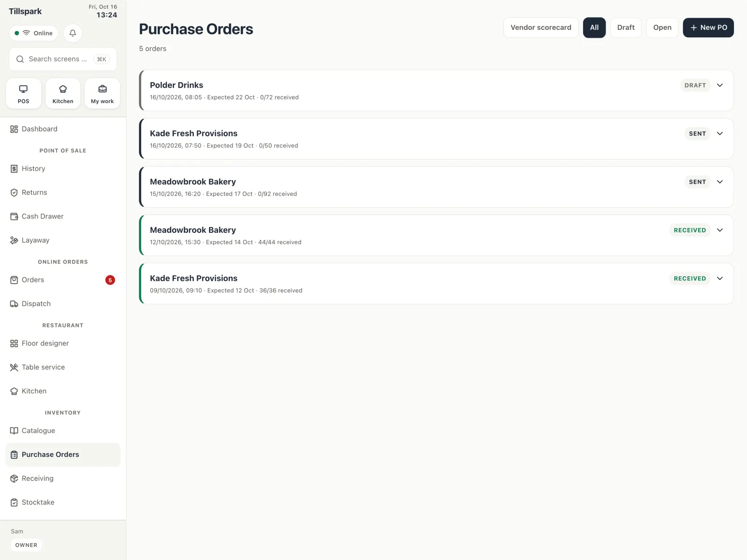Open the Vendor scorecard
The width and height of the screenshot is (747, 560).
pyautogui.click(x=541, y=28)
